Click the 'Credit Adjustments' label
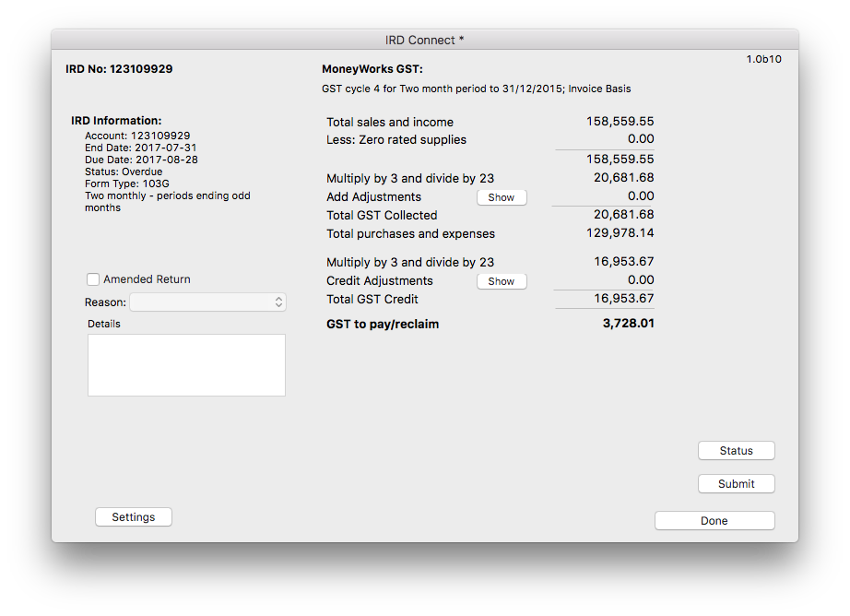The height and width of the screenshot is (616, 850). tap(380, 281)
